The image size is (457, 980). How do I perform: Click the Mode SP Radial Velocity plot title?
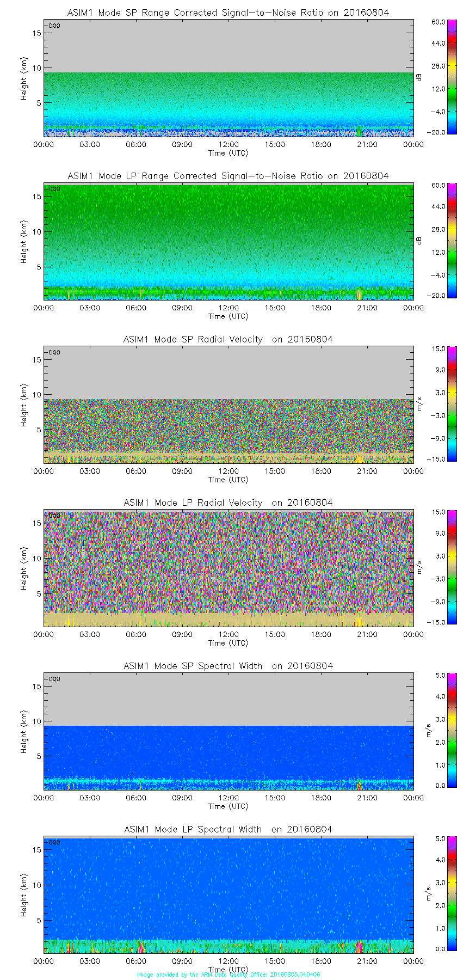click(228, 339)
